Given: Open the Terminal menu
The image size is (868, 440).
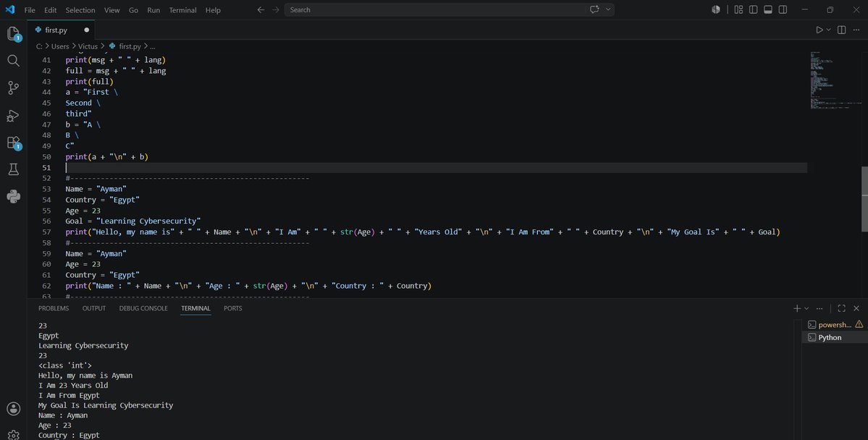Looking at the screenshot, I should click(182, 10).
